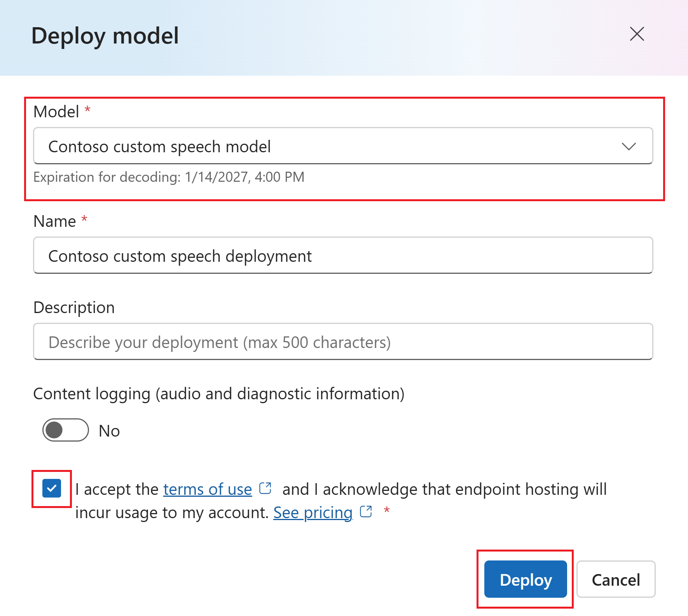Click the "No" label beside logging toggle
Image resolution: width=688 pixels, height=616 pixels.
pos(109,431)
